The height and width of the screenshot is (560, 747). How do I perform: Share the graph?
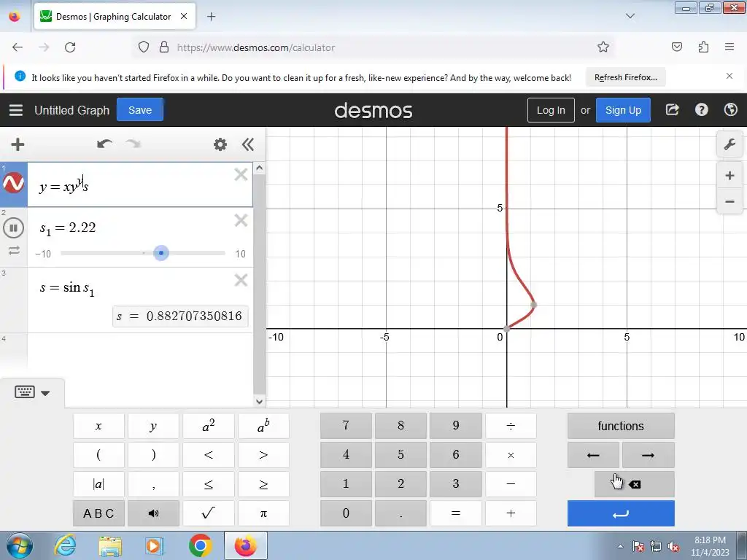(672, 110)
